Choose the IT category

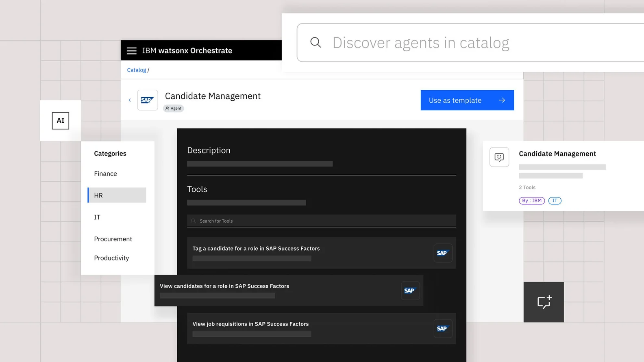[x=97, y=217]
